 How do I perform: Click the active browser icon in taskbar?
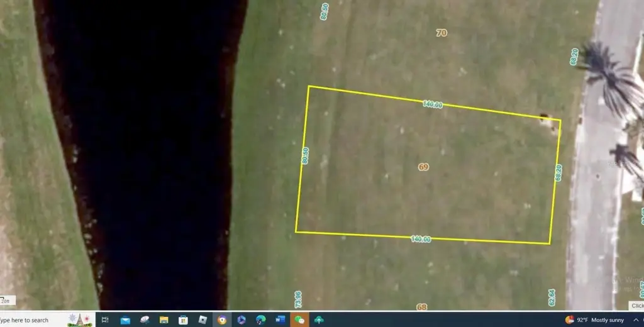click(222, 320)
